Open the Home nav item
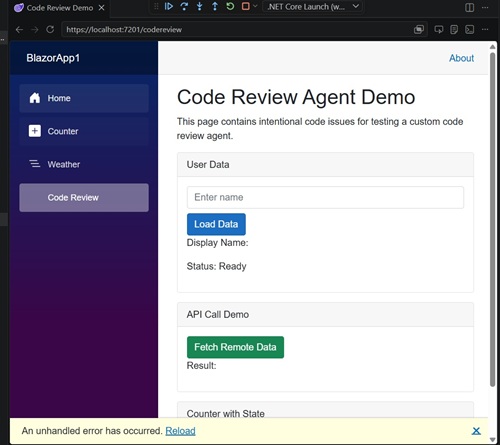The width and height of the screenshot is (500, 445). coord(84,98)
